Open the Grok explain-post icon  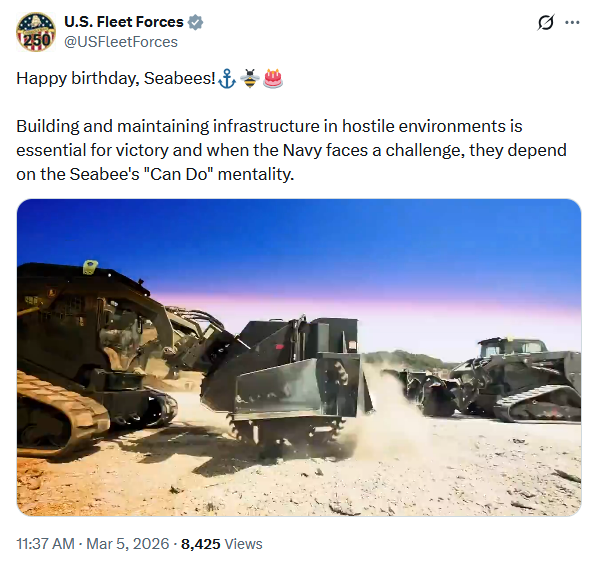[546, 22]
